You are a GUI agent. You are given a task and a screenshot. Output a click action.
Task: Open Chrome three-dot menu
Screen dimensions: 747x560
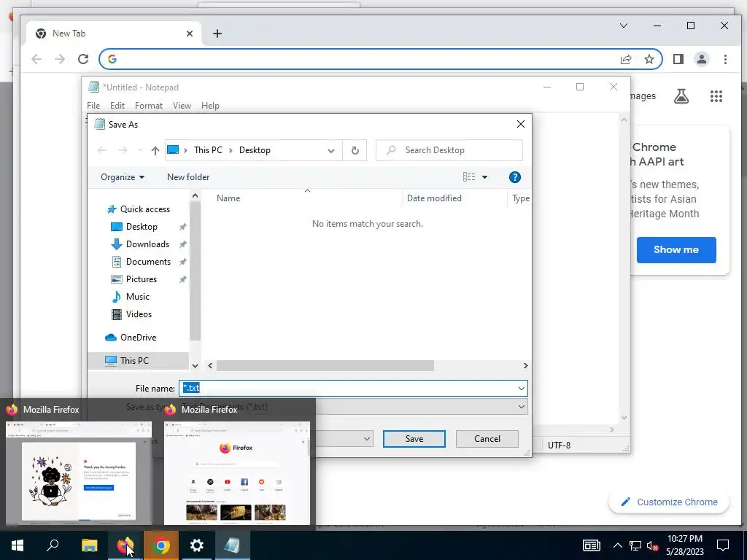click(x=725, y=59)
